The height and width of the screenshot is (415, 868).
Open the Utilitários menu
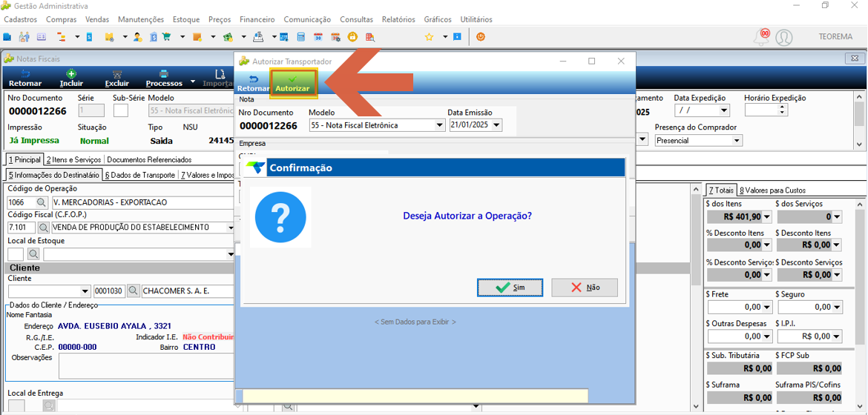click(476, 19)
